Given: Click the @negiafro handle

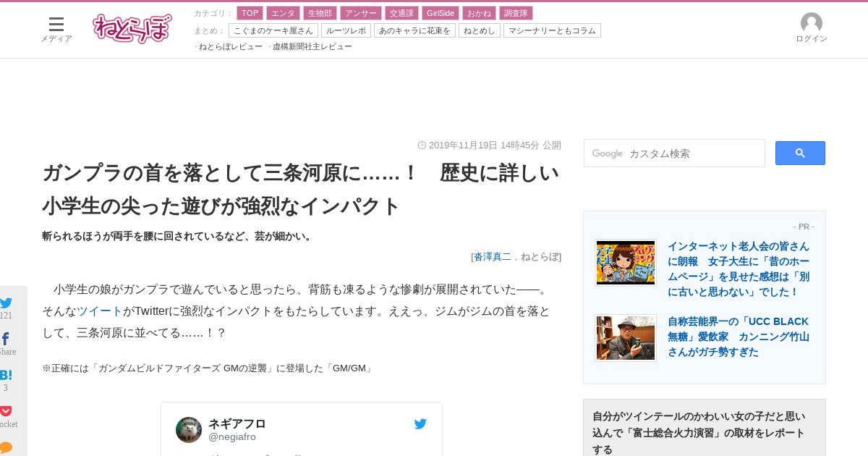Looking at the screenshot, I should (232, 436).
